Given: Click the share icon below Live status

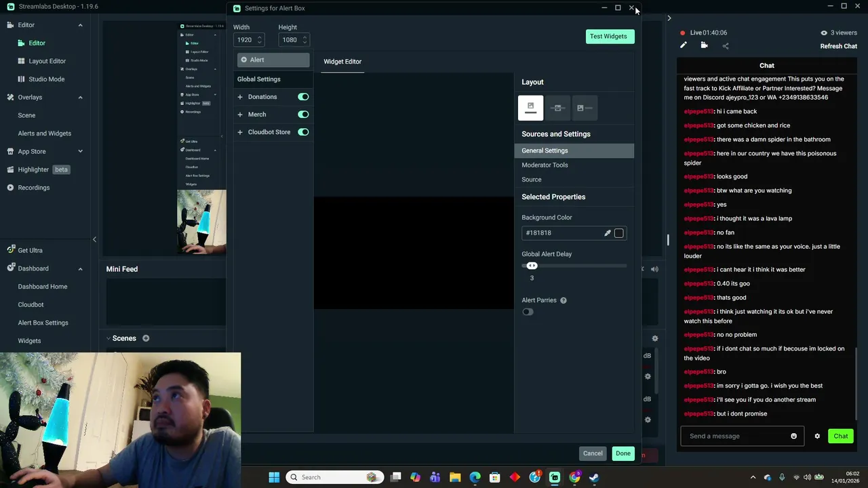Looking at the screenshot, I should click(x=726, y=46).
